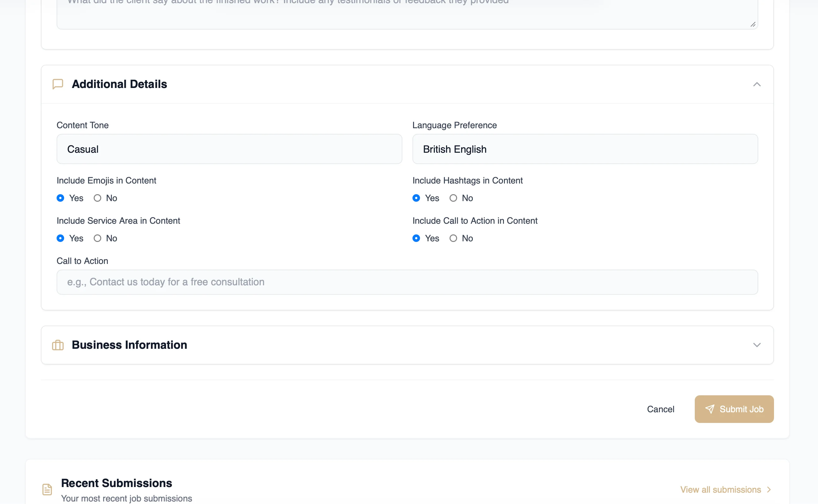Select No for Include Call to Action

(453, 238)
